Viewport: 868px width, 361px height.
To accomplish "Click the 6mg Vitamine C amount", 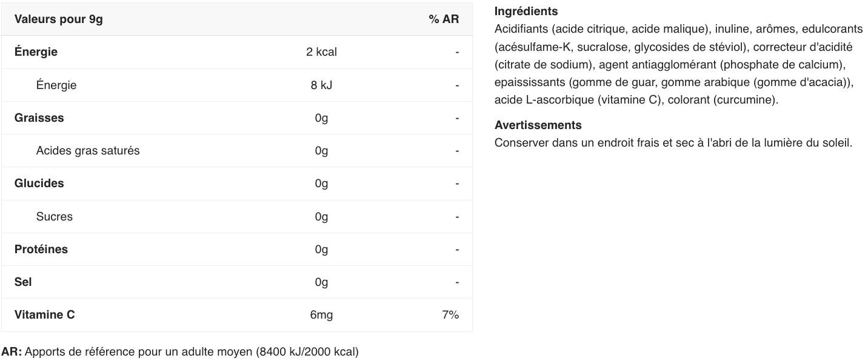I will pyautogui.click(x=321, y=315).
